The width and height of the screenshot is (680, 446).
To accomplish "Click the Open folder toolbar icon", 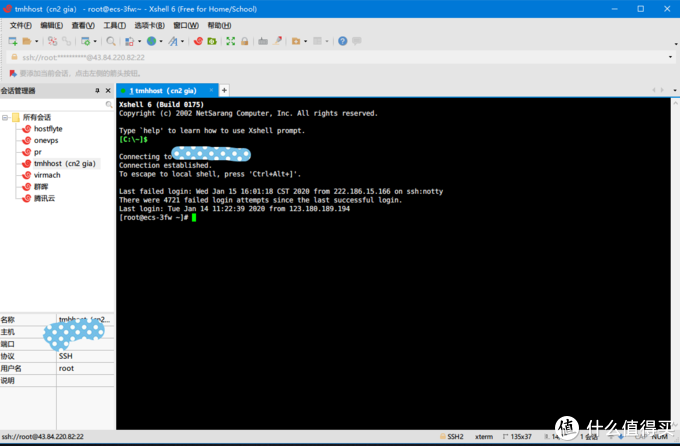I will 27,41.
